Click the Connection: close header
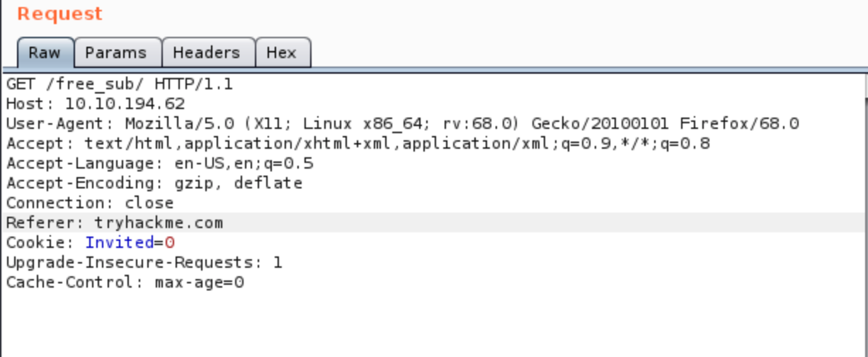This screenshot has width=868, height=357. (x=89, y=203)
